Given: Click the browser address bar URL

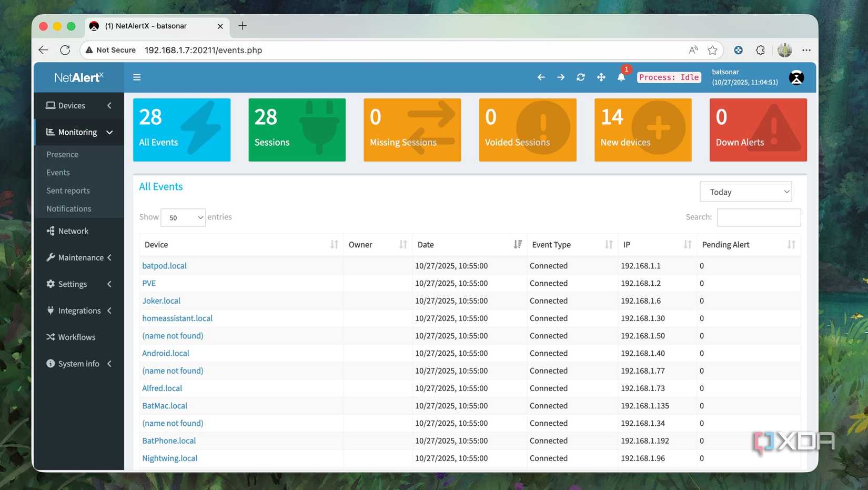Looking at the screenshot, I should [203, 50].
